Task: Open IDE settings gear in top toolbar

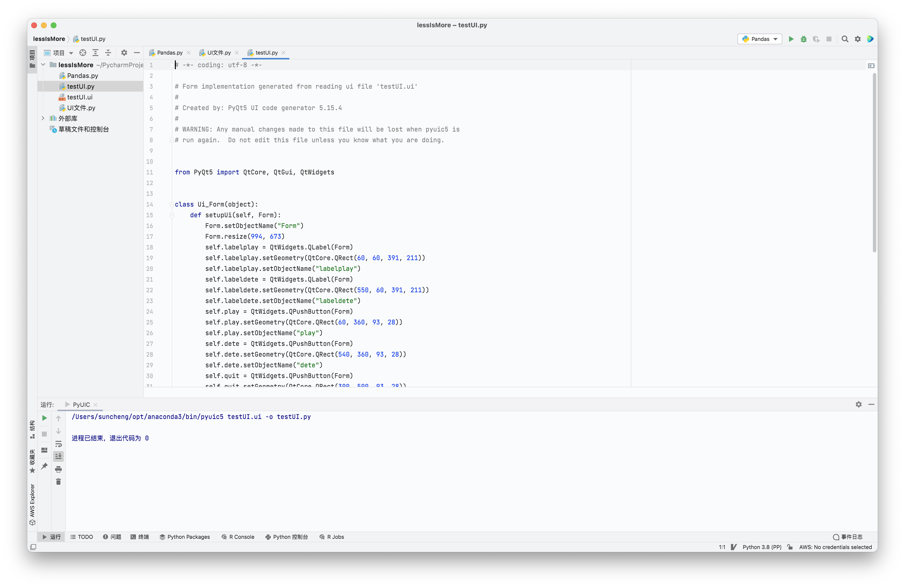Action: tap(858, 39)
